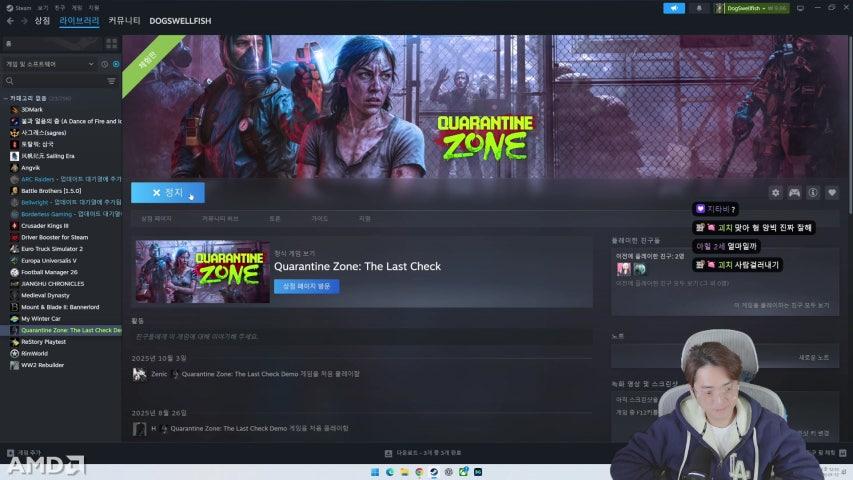Open the library filter options icon

coord(111,81)
